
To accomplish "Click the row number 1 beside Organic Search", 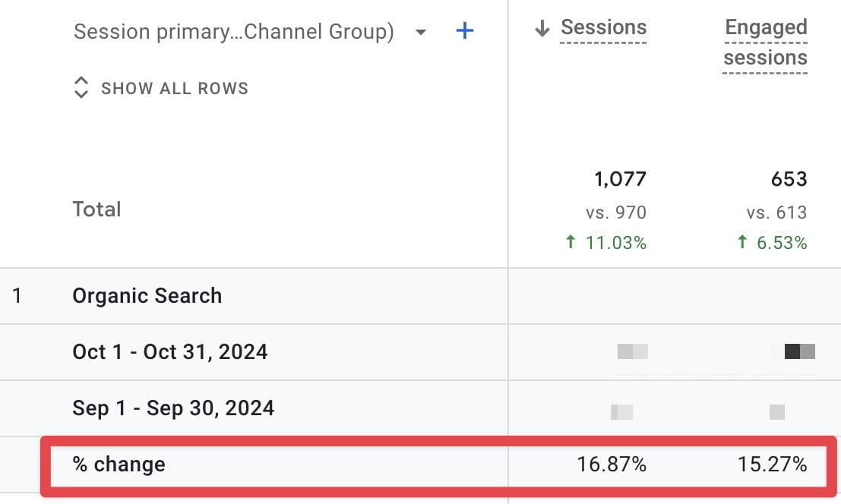I will coord(17,295).
